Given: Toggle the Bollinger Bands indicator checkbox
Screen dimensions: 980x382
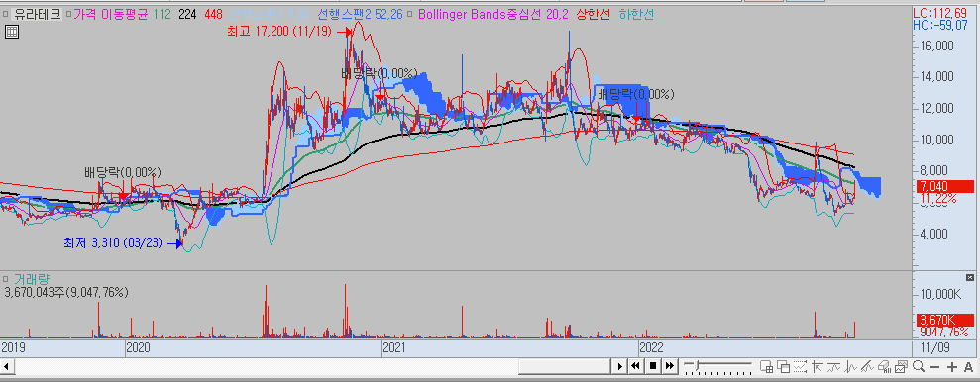Looking at the screenshot, I should tap(410, 13).
